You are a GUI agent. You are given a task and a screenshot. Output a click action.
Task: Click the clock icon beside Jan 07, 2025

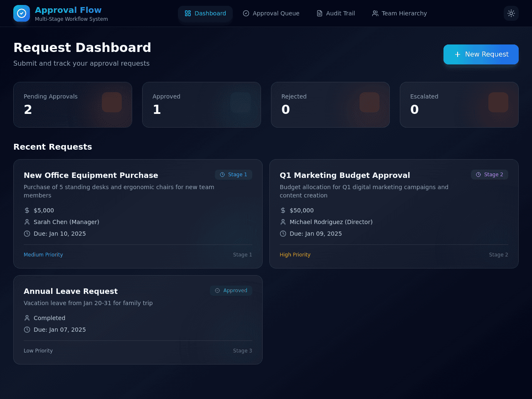[x=27, y=330]
